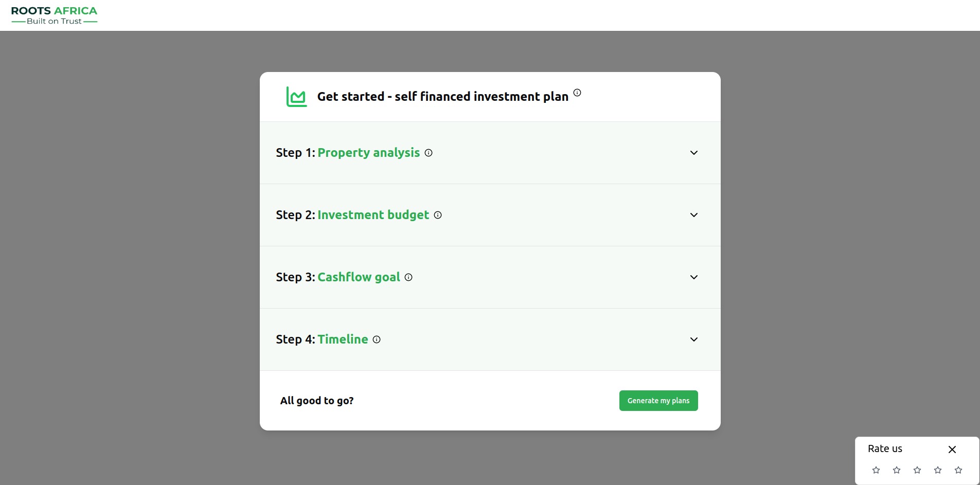Dismiss the Rate us popup
The height and width of the screenshot is (485, 980).
[952, 450]
